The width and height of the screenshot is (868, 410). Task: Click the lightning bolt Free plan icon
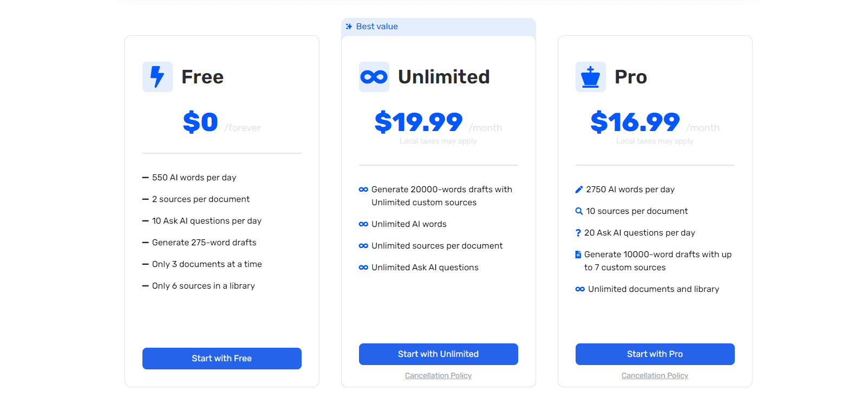click(158, 77)
